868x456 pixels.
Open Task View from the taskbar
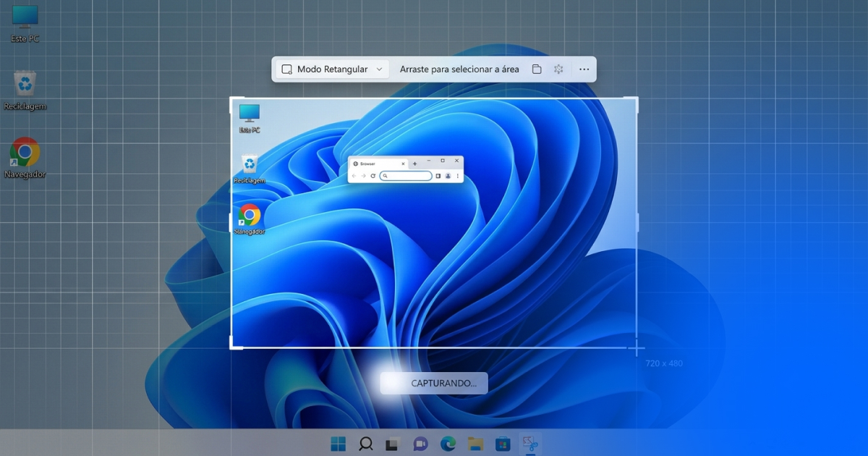[392, 444]
